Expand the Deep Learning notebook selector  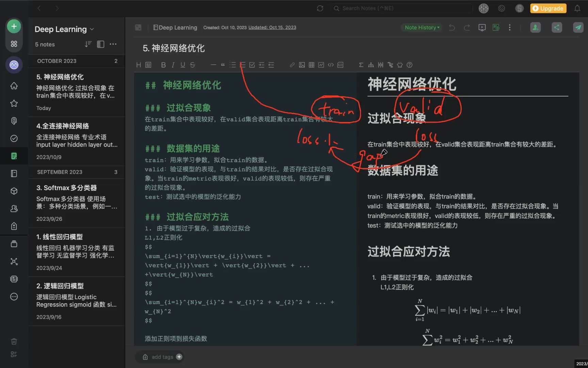92,29
